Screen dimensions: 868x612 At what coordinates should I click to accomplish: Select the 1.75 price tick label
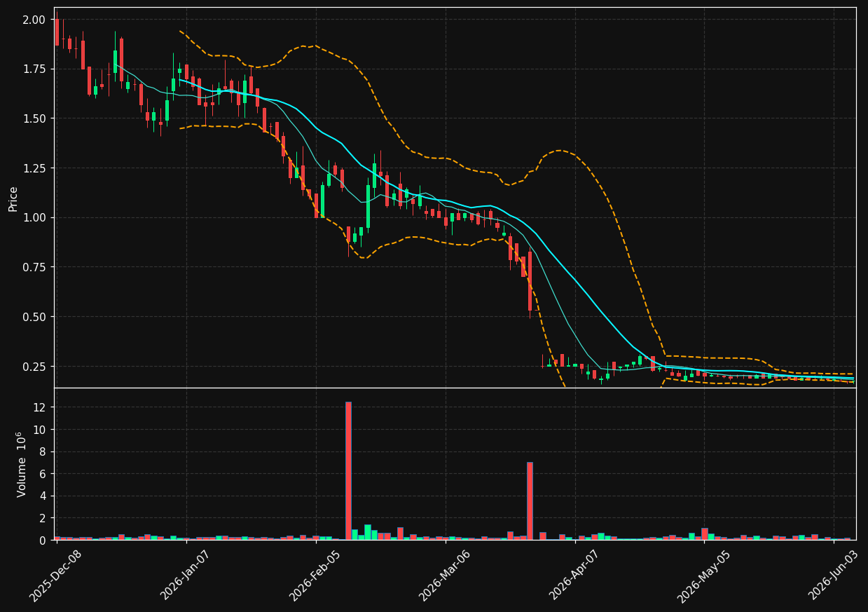click(35, 69)
